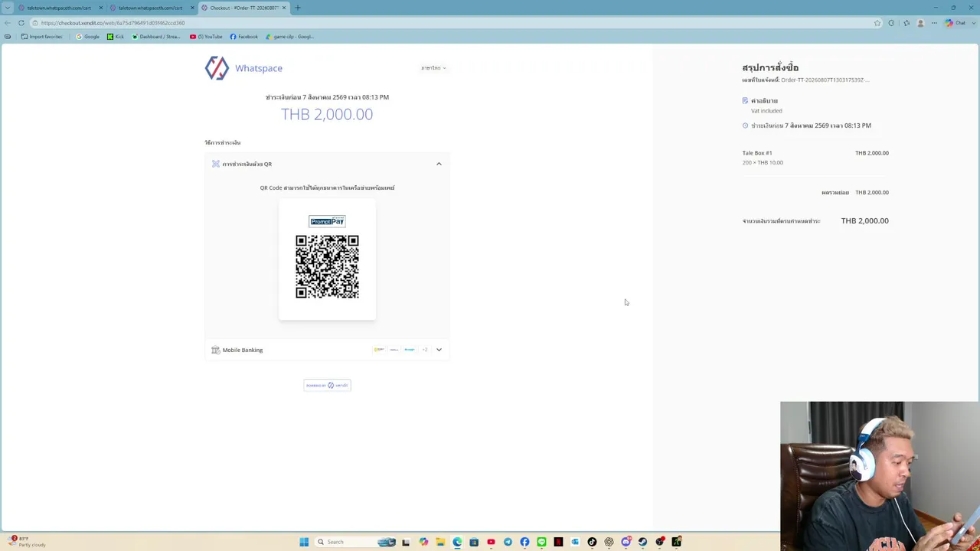Open the YouTube bookmark

tap(206, 37)
